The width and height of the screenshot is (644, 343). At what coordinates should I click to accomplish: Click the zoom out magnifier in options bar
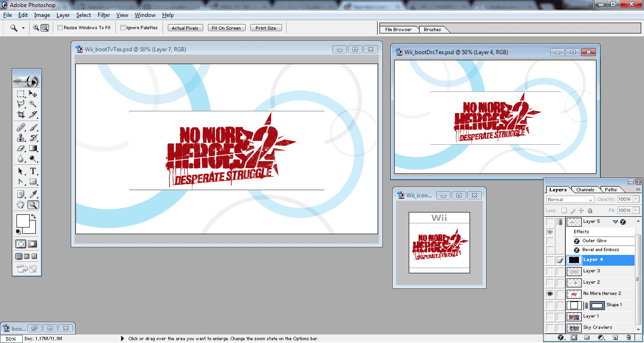tap(45, 28)
